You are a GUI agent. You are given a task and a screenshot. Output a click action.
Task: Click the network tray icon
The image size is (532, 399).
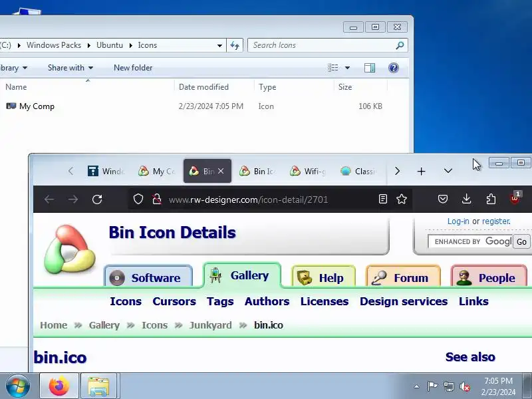[x=448, y=386]
